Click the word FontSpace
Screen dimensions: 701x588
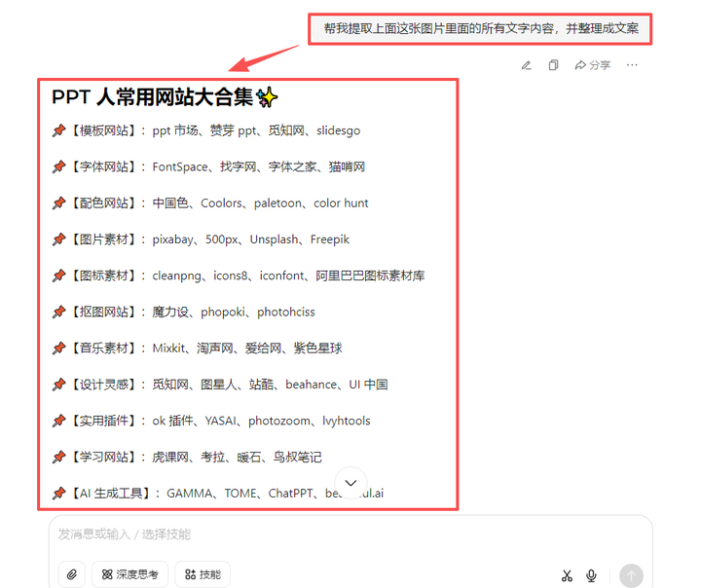(180, 166)
